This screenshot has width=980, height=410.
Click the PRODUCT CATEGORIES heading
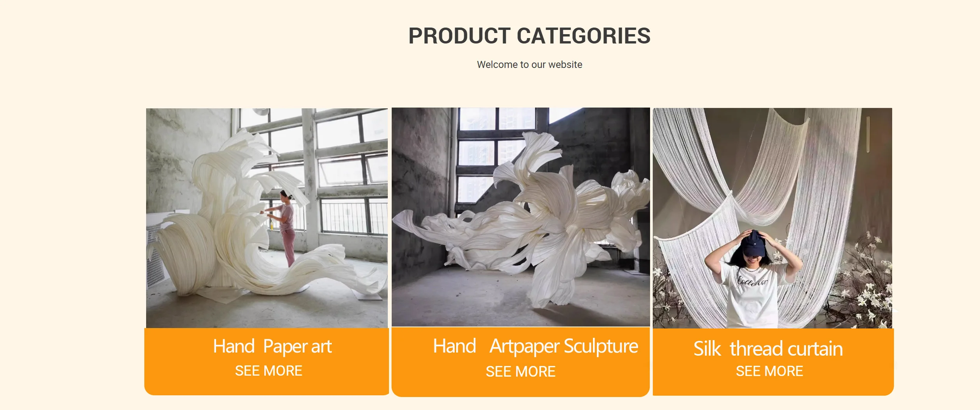tap(529, 36)
